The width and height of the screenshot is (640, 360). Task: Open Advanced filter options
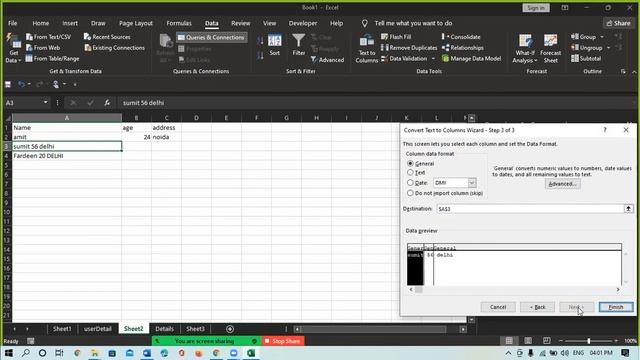click(x=327, y=60)
